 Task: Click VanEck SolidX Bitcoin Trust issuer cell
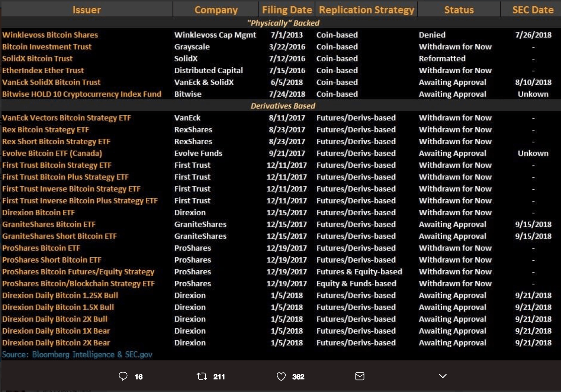[51, 82]
